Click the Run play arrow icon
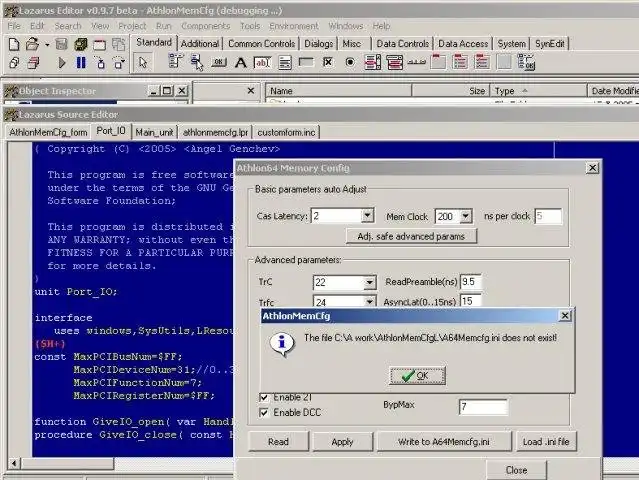639x480 pixels. click(x=62, y=63)
